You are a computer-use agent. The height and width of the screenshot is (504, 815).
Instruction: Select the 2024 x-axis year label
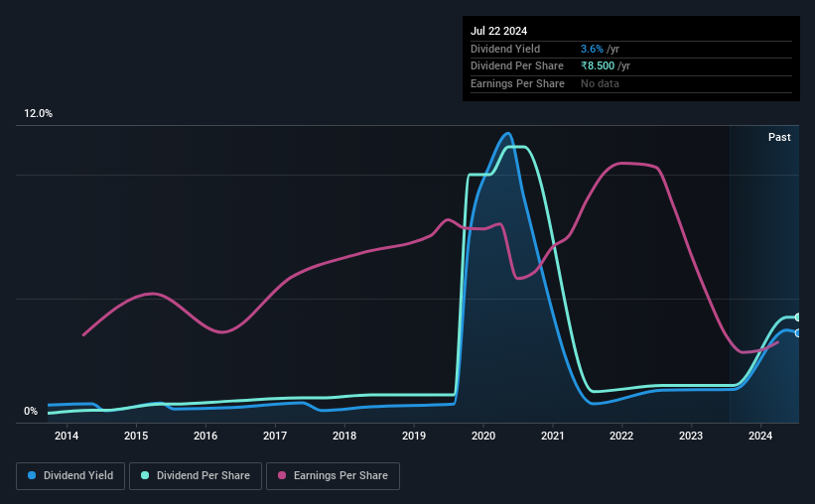tap(760, 436)
